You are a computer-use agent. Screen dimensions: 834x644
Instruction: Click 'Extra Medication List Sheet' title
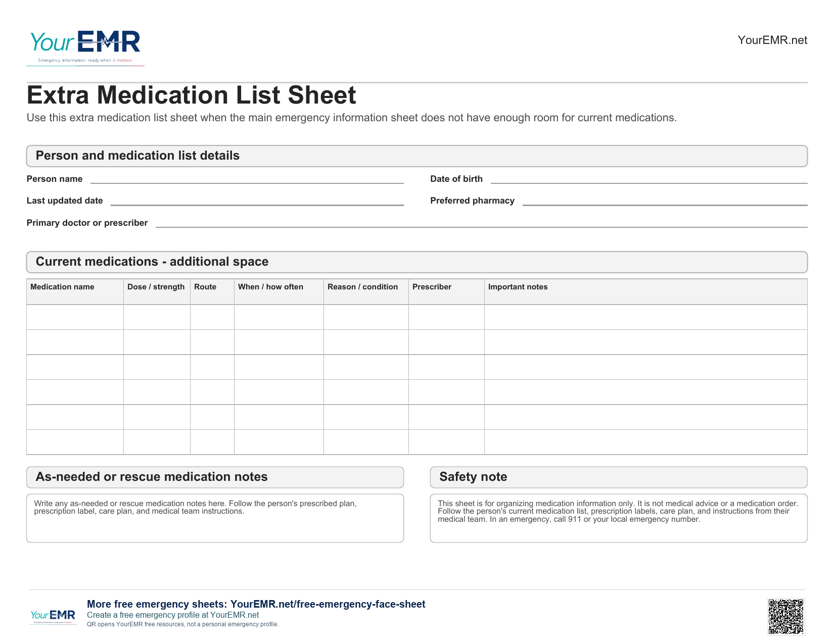point(191,95)
